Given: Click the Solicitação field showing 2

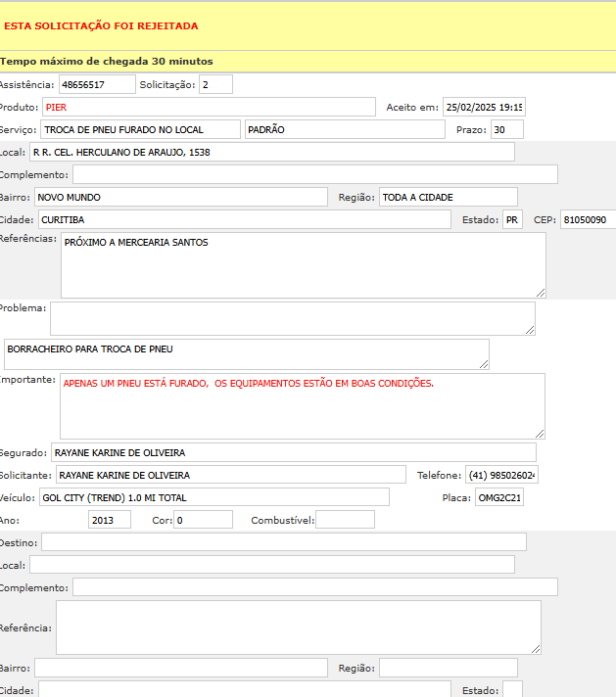Looking at the screenshot, I should [x=215, y=85].
